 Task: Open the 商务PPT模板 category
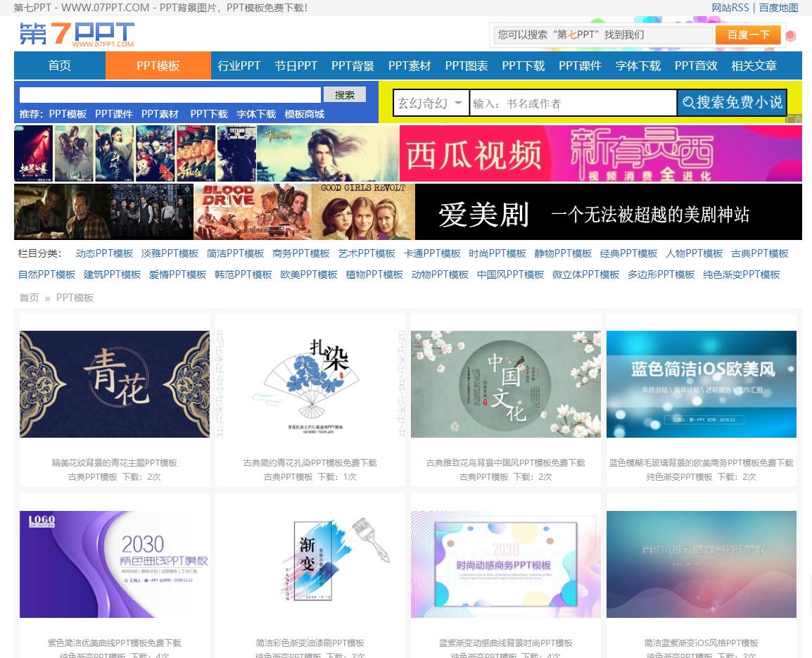(x=301, y=253)
